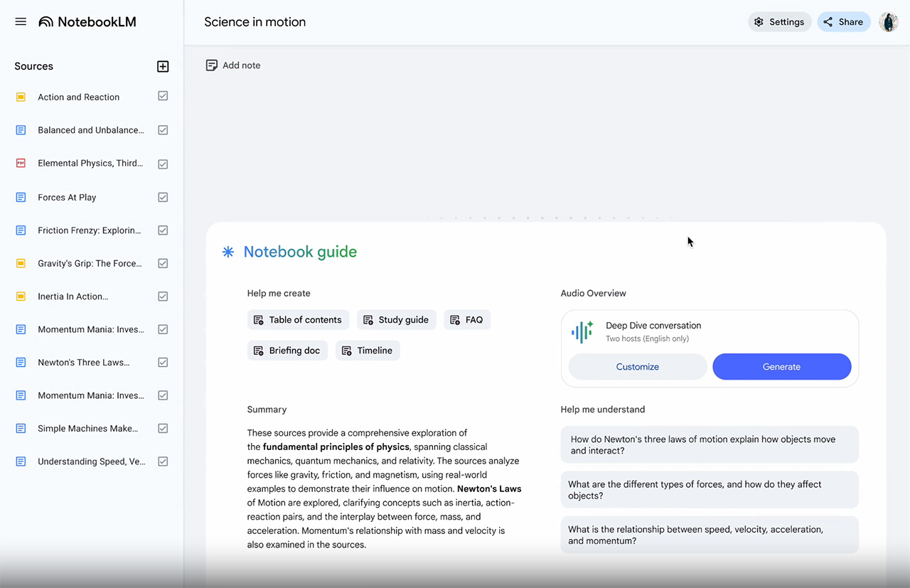Deselect the Newton's Three Laws source checkbox
Screen dimensions: 910x588
[163, 362]
